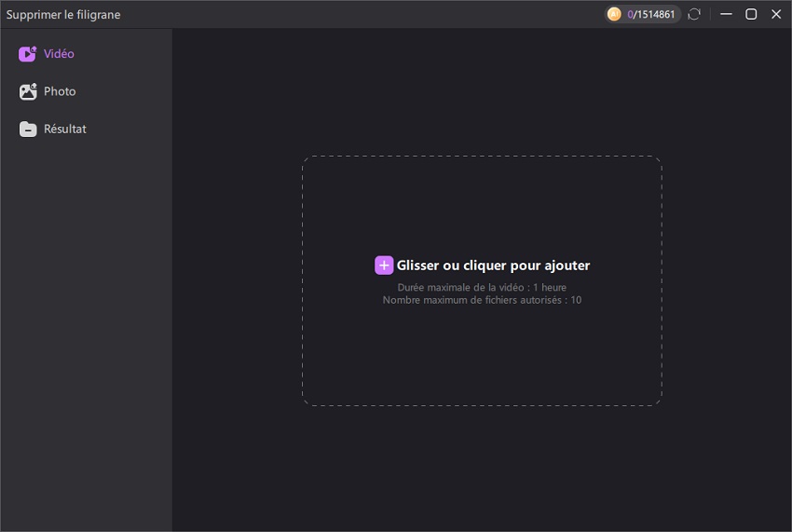Click the purple 0 digit in the credits counter
Viewport: 792px width, 532px height.
[630, 14]
